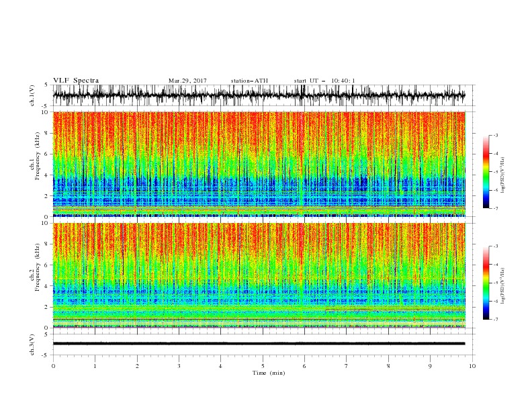Click the "-5" tick of ch.1(V) axis
Viewport: 532px width, 411px height.
pyautogui.click(x=46, y=106)
